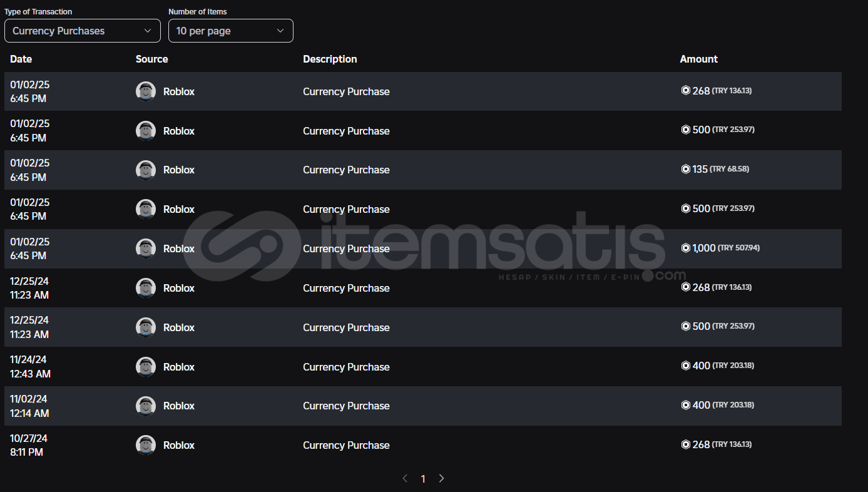Screen dimensions: 868x492
Task: Click the next page arrow
Action: click(441, 478)
